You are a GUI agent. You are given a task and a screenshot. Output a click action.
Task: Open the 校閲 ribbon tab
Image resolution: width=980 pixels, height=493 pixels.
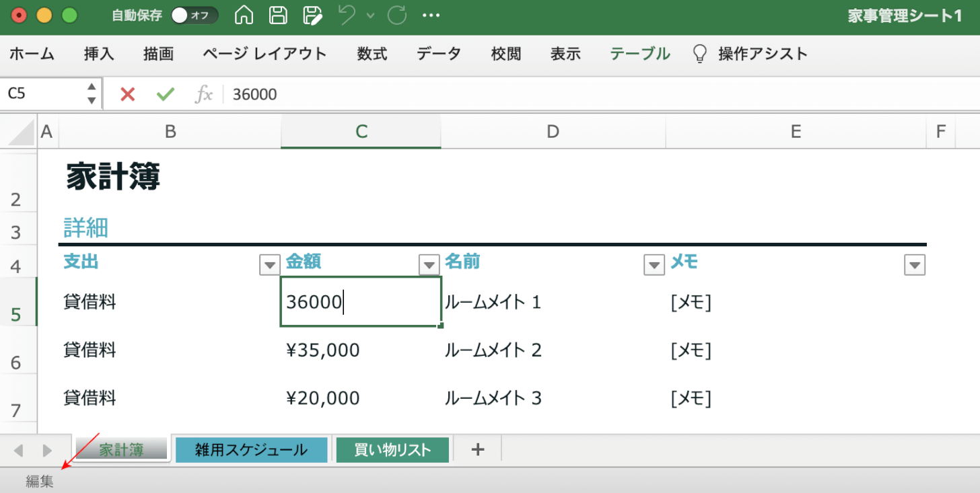506,54
